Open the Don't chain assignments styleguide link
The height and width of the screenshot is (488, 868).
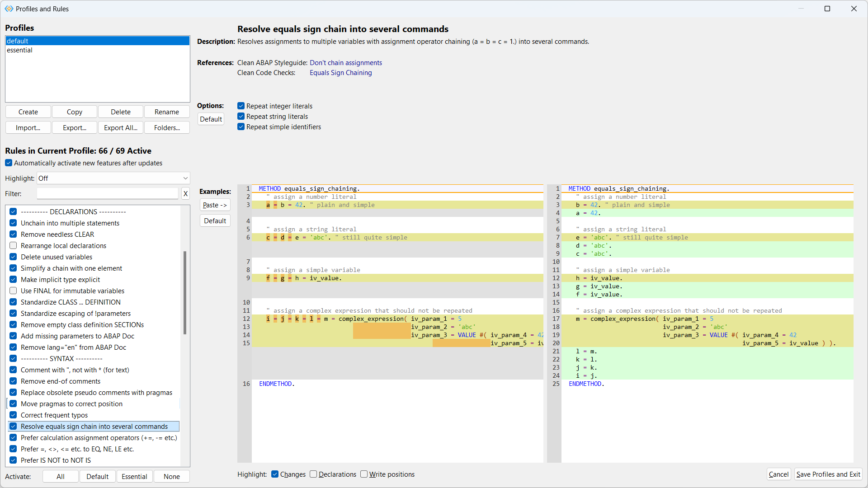coord(346,62)
